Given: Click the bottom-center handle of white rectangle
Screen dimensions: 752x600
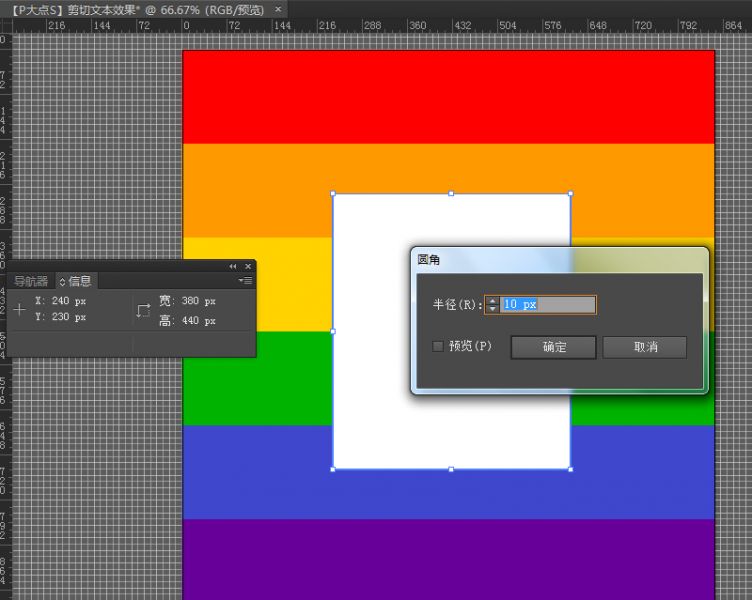Looking at the screenshot, I should pyautogui.click(x=451, y=468).
